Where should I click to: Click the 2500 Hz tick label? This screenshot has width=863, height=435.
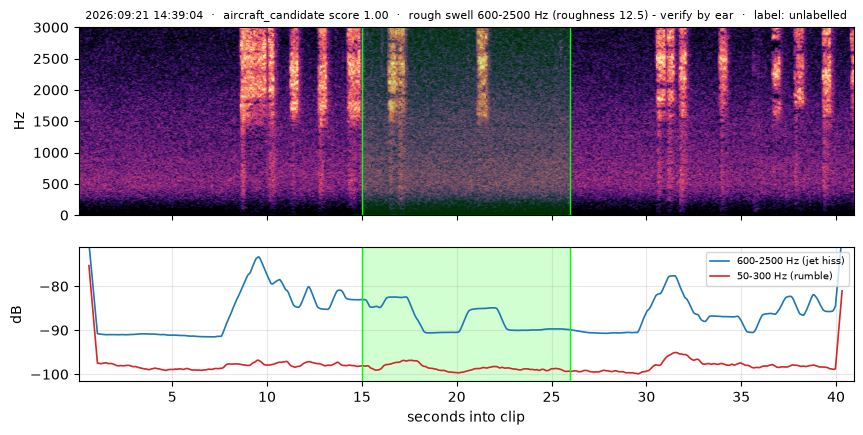click(x=52, y=59)
